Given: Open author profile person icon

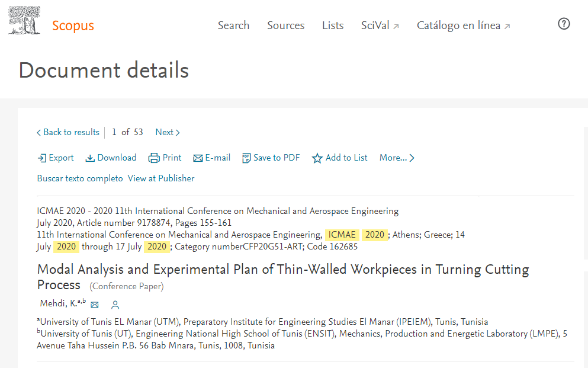Looking at the screenshot, I should [115, 305].
